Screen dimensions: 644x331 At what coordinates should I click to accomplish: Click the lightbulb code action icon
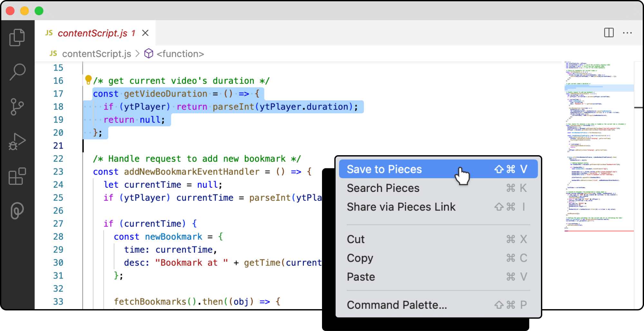pyautogui.click(x=88, y=80)
